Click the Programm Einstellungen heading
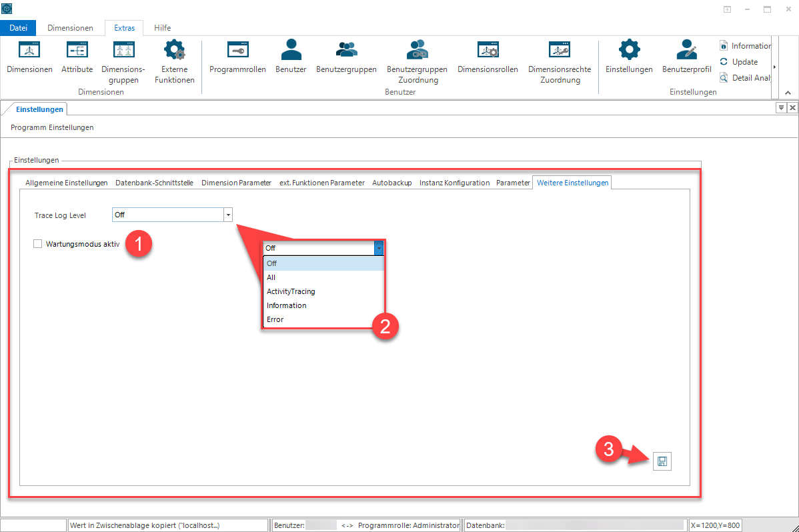 coord(52,127)
